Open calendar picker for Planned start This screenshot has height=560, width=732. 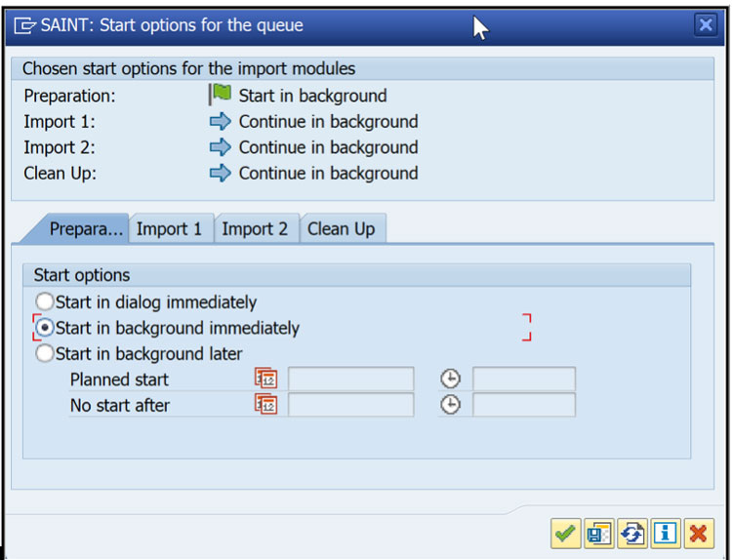point(266,379)
